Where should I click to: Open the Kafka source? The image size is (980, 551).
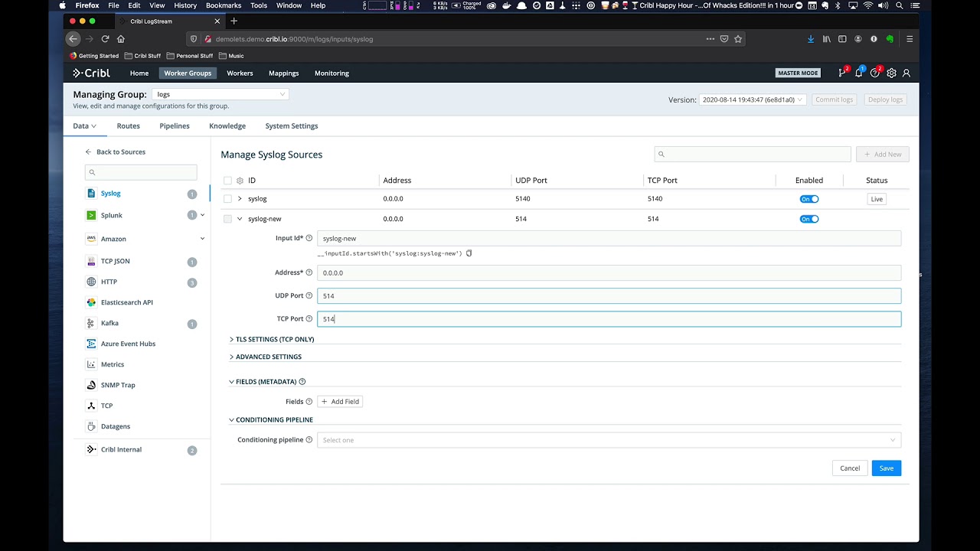pos(109,323)
